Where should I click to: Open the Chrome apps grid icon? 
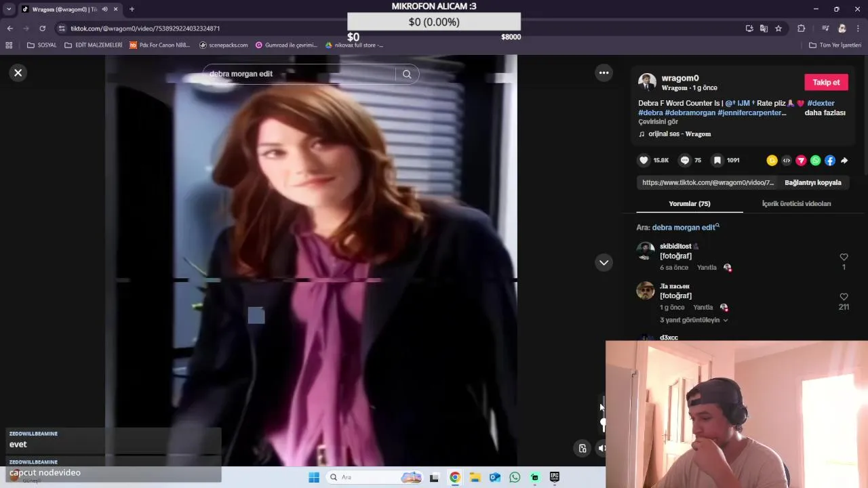click(9, 45)
